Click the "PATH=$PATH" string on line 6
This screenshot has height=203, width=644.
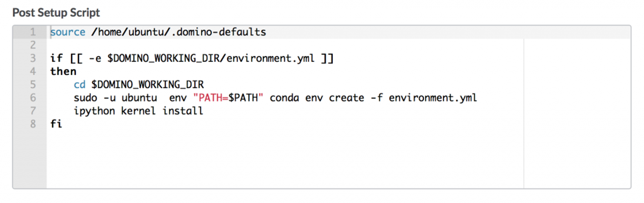click(x=228, y=98)
